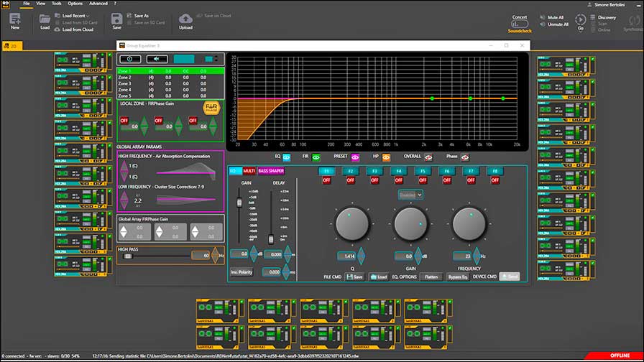644x362 pixels.
Task: Select the F7 filter button
Action: 471,171
